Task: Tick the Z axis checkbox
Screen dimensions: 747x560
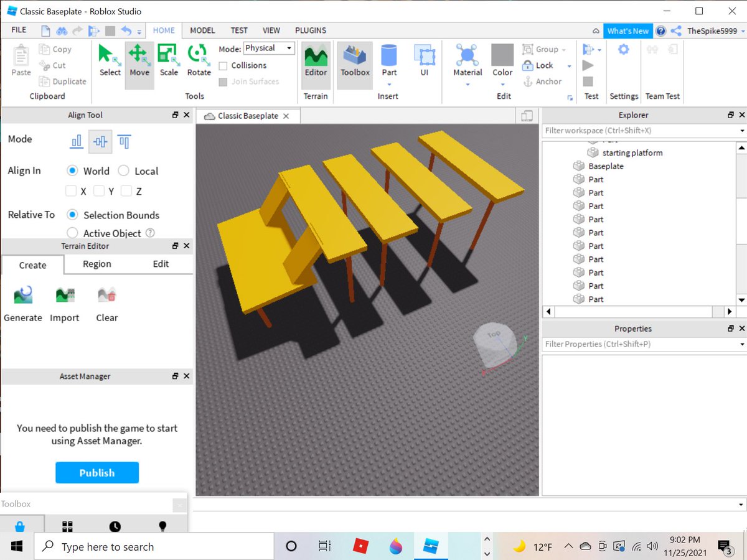Action: (x=126, y=191)
